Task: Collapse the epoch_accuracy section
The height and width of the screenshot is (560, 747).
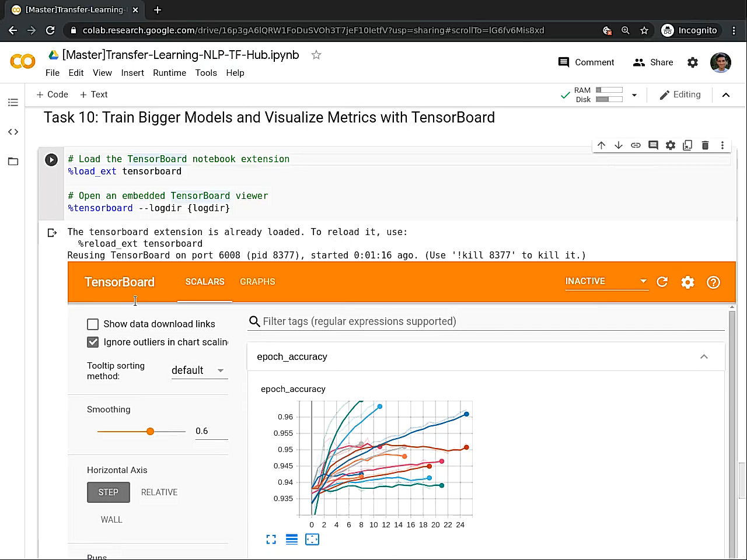Action: [704, 357]
